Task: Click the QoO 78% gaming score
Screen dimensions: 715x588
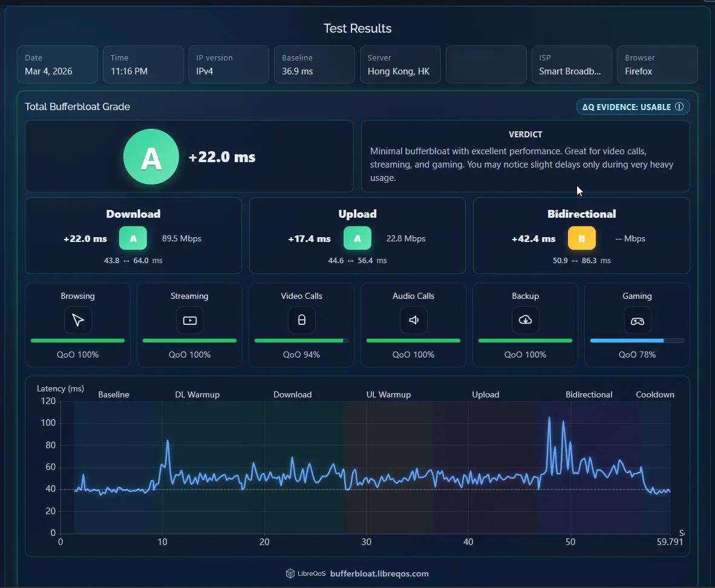Action: pos(637,354)
